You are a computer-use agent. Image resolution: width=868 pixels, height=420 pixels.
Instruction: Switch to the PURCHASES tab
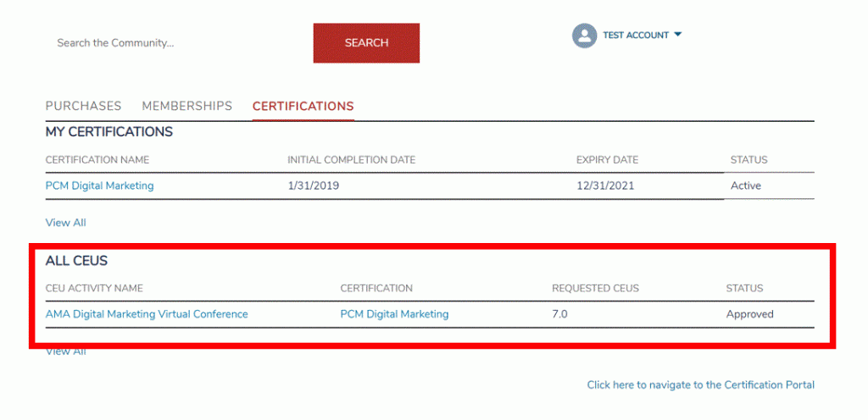coord(83,106)
